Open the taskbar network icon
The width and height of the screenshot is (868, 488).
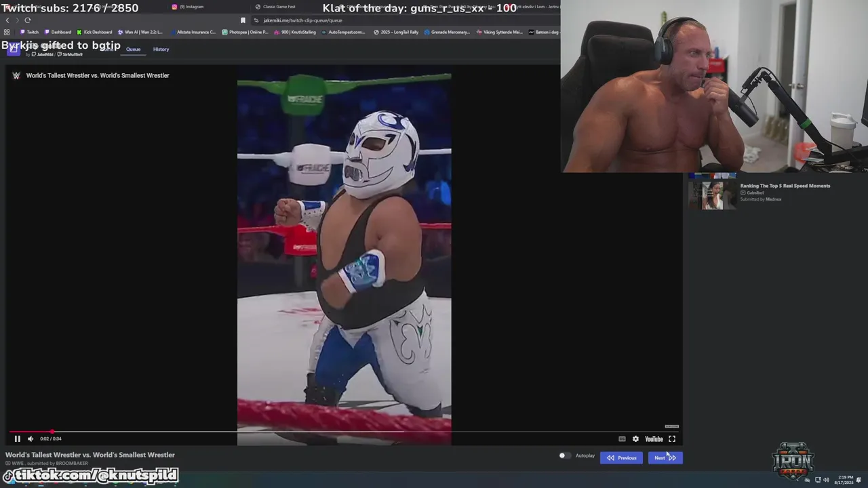[817, 480]
